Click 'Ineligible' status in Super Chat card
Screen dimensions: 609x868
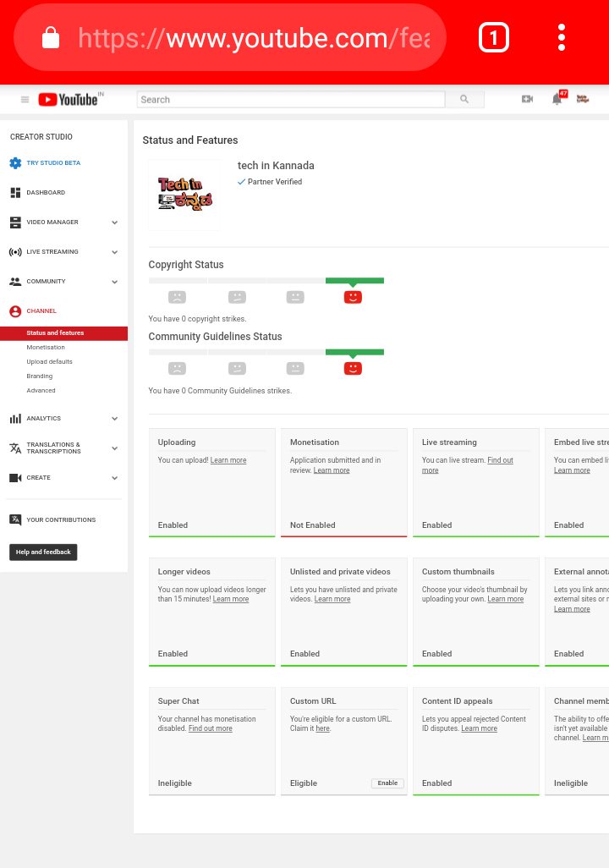(175, 783)
